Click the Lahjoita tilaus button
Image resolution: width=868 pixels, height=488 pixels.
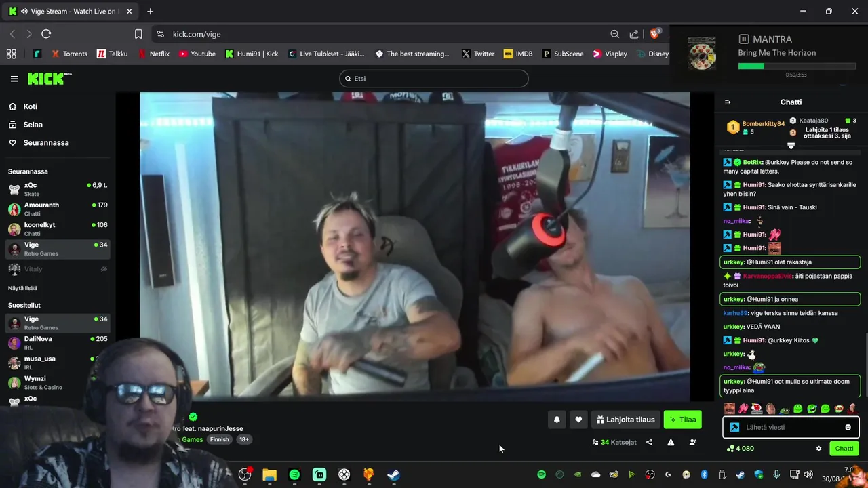(625, 420)
